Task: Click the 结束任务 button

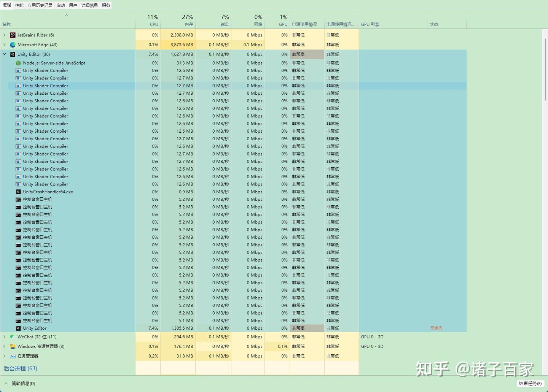Action: (x=530, y=383)
